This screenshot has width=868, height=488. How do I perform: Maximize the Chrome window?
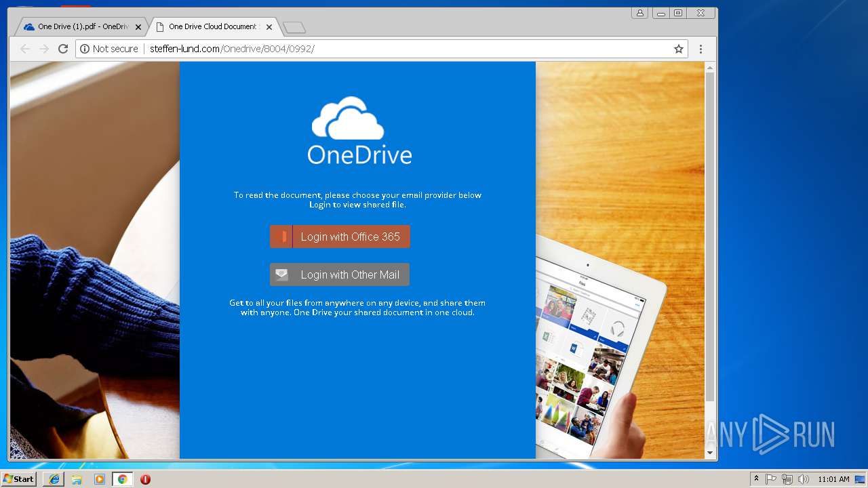678,13
